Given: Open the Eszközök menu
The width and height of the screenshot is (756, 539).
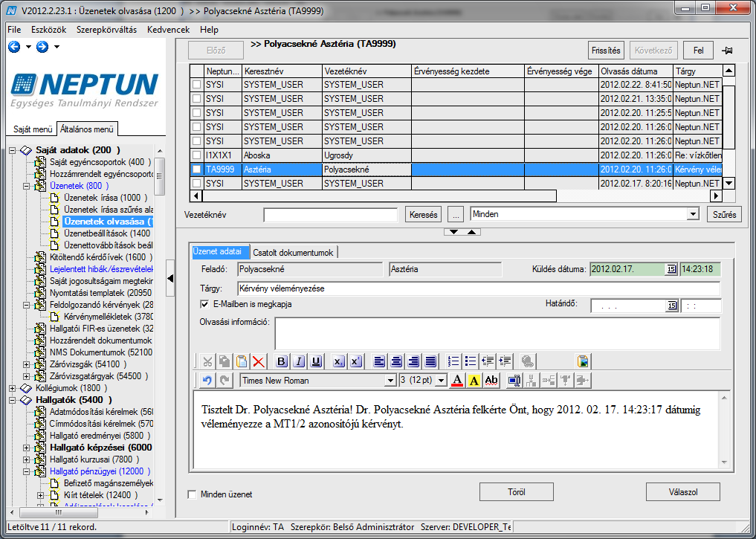Looking at the screenshot, I should [x=49, y=30].
